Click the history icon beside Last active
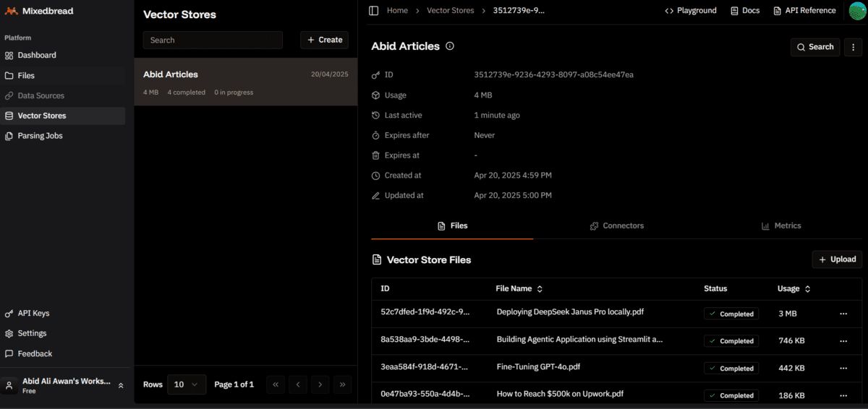The image size is (868, 409). (x=375, y=115)
